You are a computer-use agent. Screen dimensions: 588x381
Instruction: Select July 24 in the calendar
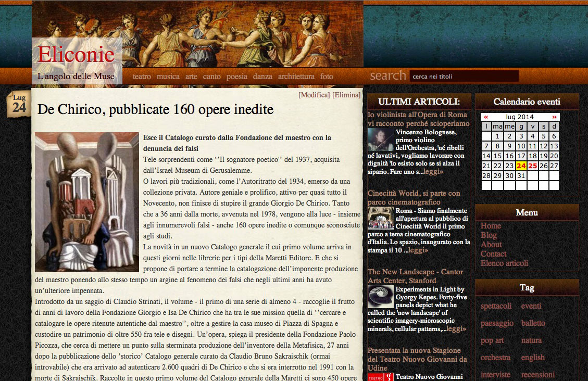521,166
